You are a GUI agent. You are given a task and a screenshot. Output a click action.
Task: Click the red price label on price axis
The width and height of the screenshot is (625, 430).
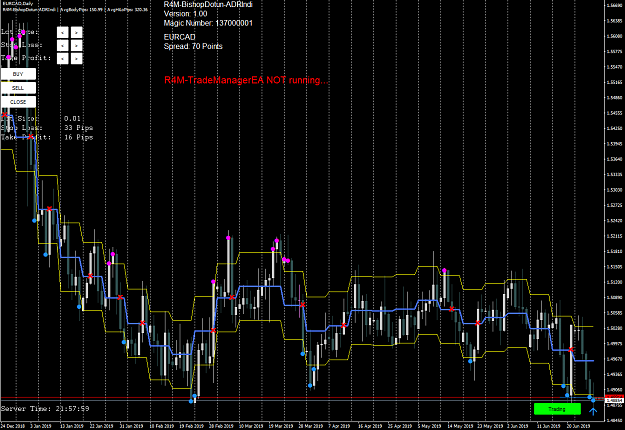point(614,397)
